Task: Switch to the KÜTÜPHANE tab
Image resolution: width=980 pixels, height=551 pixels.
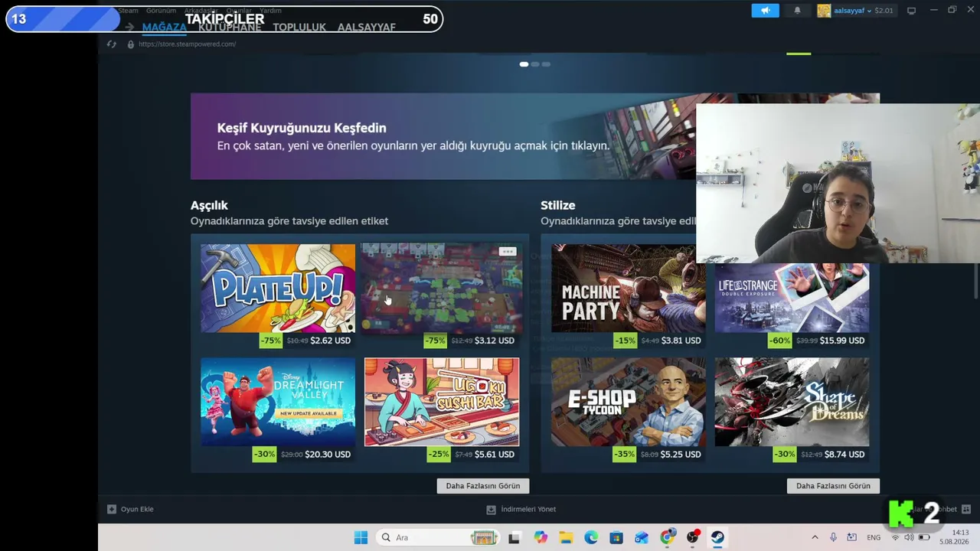Action: coord(230,27)
